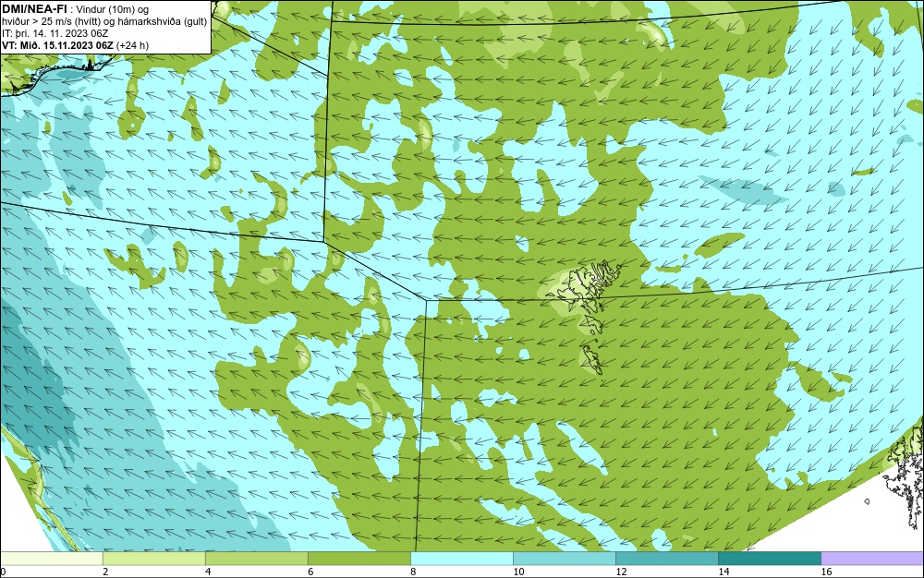Click the legend scale label '4'
The image size is (924, 578).
(208, 572)
